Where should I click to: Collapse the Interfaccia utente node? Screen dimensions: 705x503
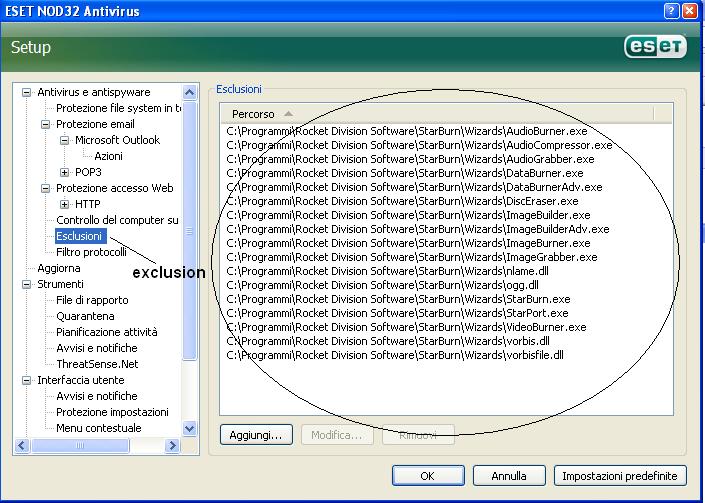point(27,380)
